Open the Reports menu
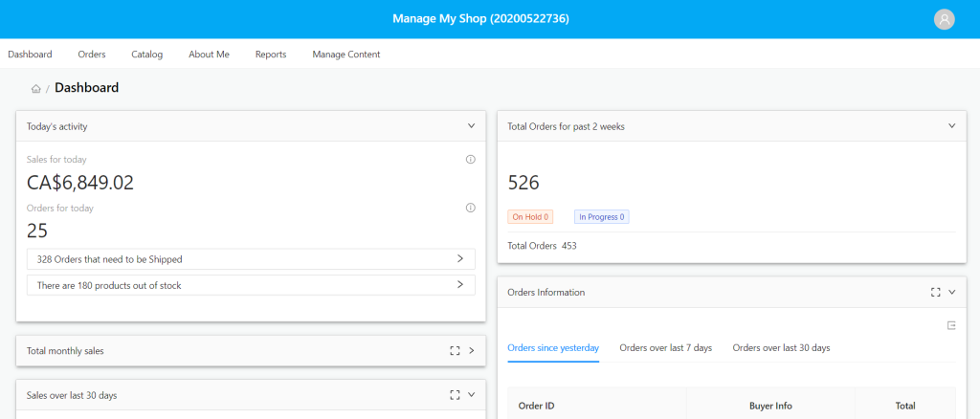This screenshot has height=419, width=980. pyautogui.click(x=271, y=55)
